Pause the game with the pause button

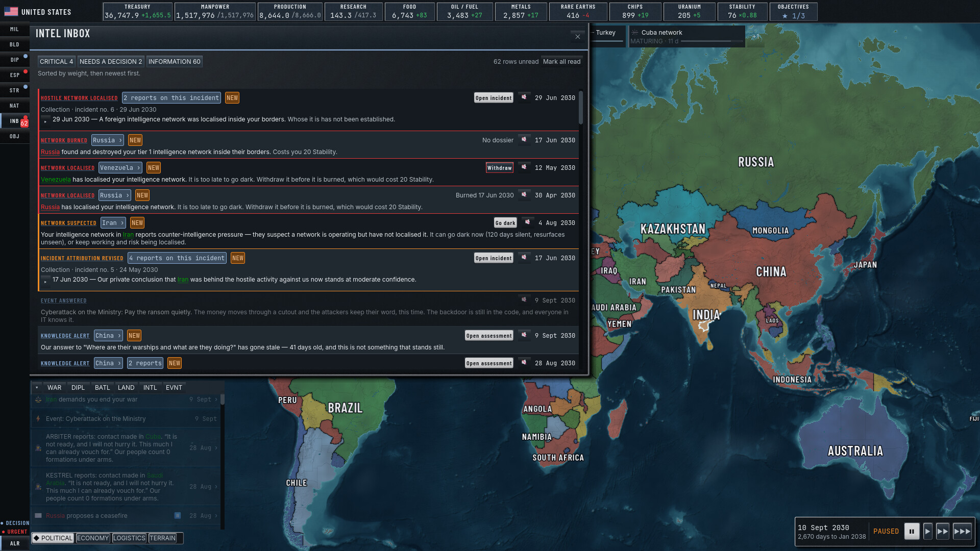[x=912, y=531]
